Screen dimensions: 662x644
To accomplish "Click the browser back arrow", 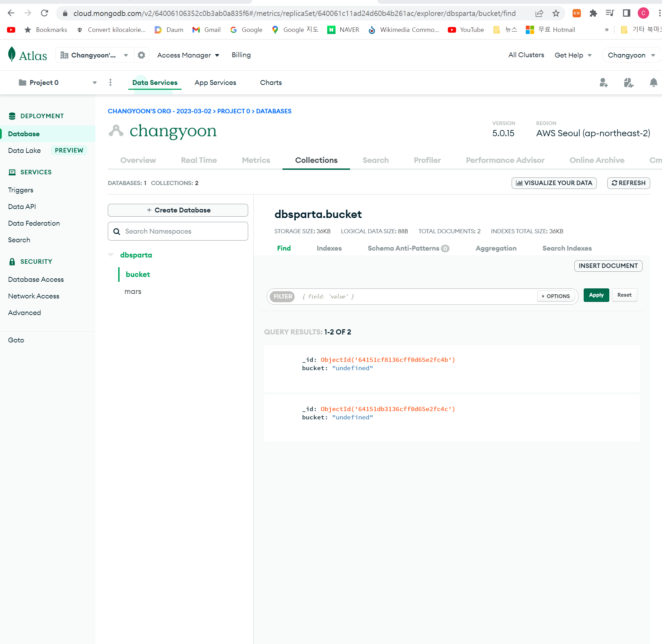I will pyautogui.click(x=11, y=13).
